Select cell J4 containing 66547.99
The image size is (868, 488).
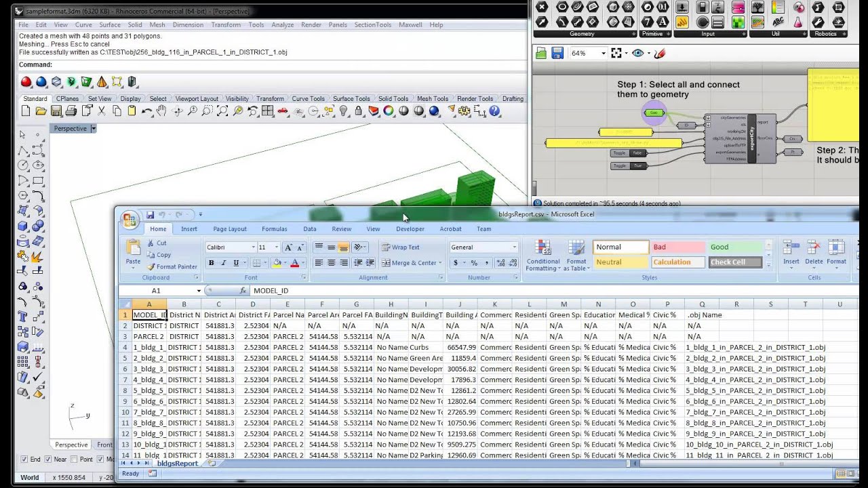pyautogui.click(x=460, y=347)
